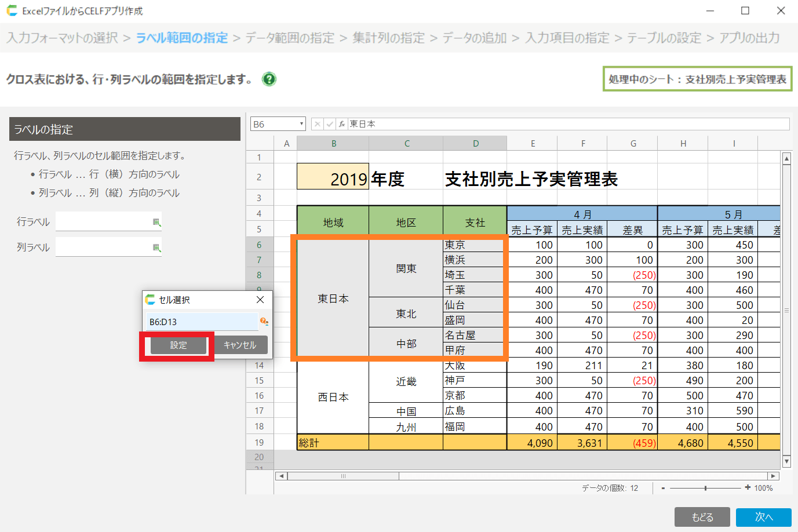
Task: Click the 設定 button
Action: 178,345
